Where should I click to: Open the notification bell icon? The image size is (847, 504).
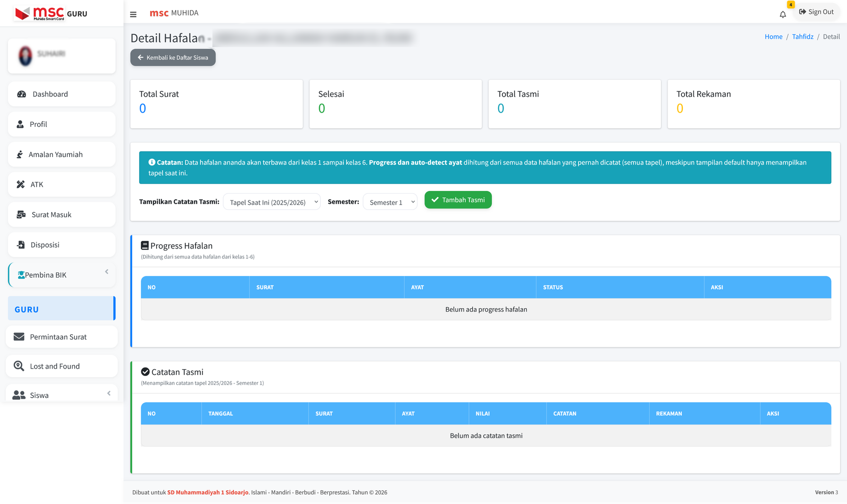pyautogui.click(x=782, y=14)
